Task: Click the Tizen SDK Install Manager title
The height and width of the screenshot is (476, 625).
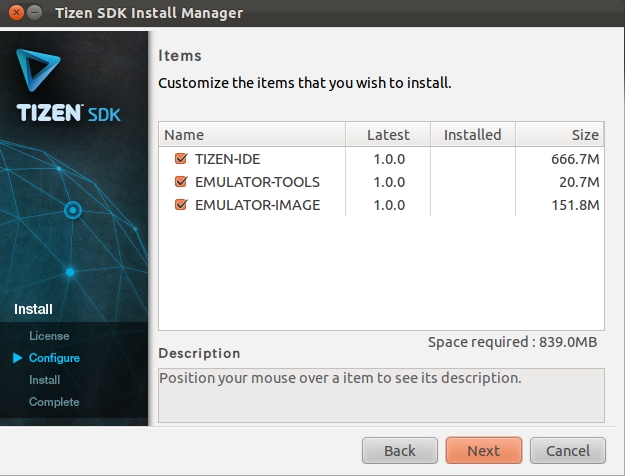Action: pos(149,13)
